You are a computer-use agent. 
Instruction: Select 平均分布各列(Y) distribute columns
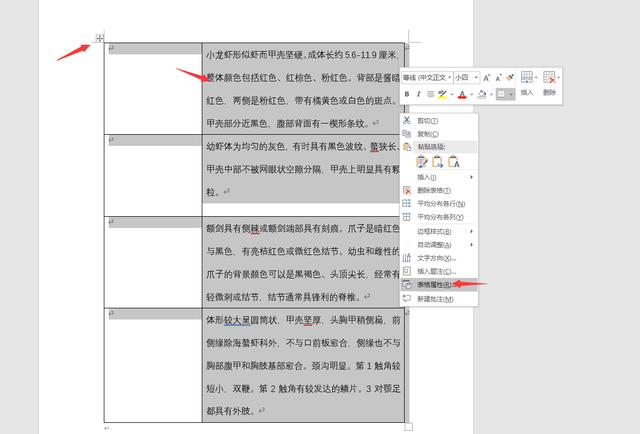point(439,217)
